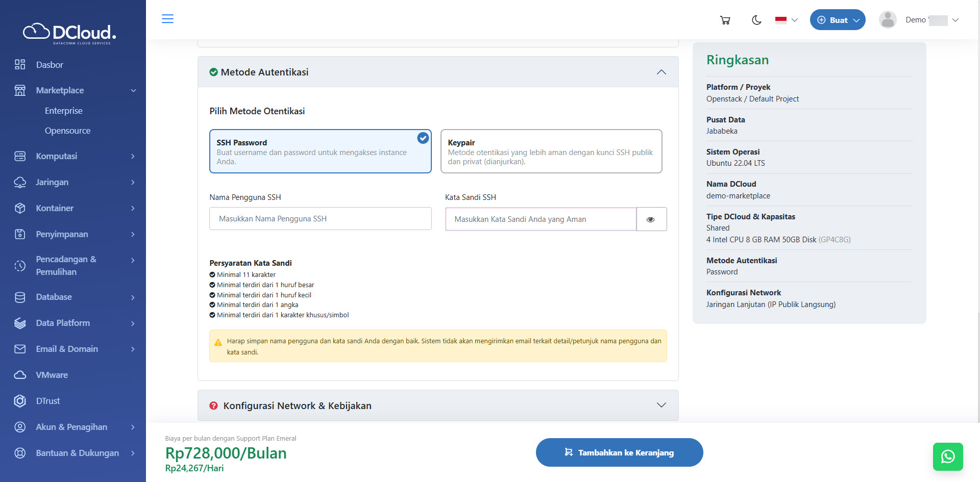Toggle dark mode moon icon
980x482 pixels.
[x=756, y=20]
